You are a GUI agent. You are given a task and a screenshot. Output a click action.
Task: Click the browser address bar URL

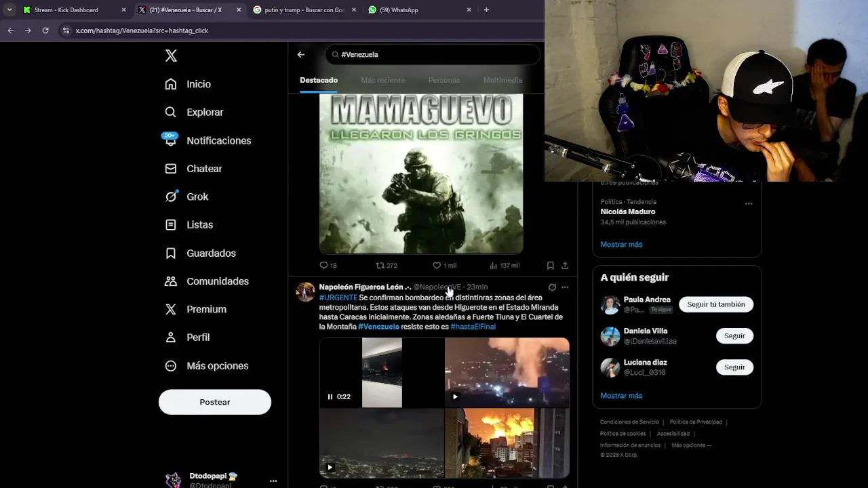pos(142,30)
